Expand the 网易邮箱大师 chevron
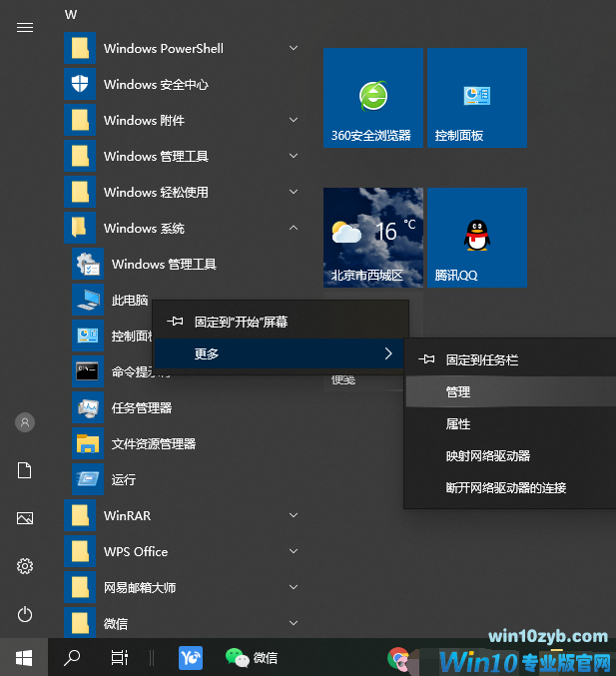 click(x=294, y=587)
